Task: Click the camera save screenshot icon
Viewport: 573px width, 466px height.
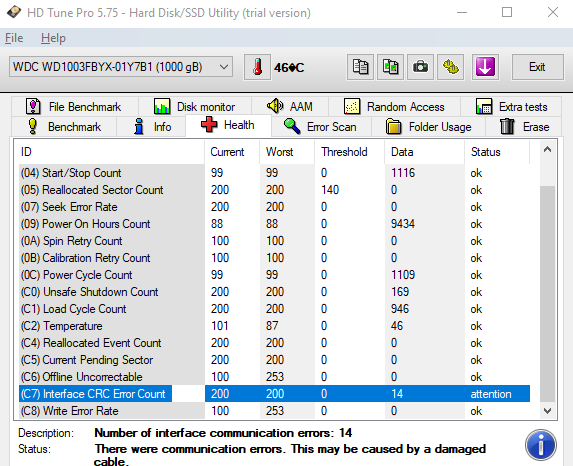Action: tap(420, 67)
